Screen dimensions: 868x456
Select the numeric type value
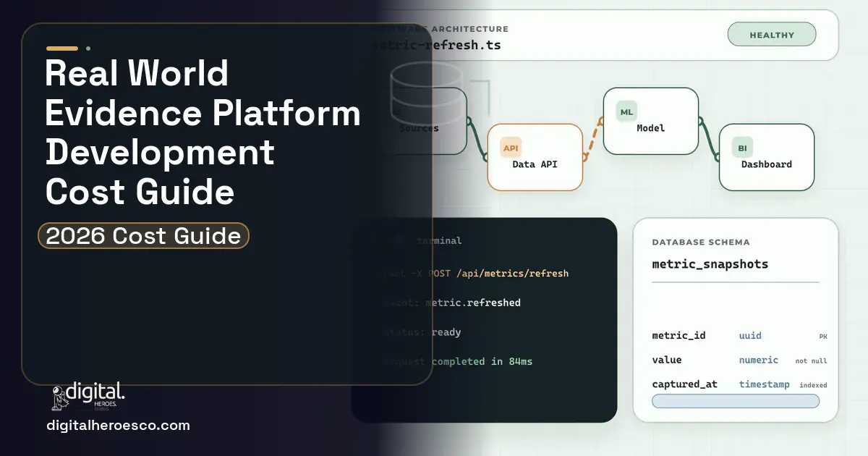759,360
